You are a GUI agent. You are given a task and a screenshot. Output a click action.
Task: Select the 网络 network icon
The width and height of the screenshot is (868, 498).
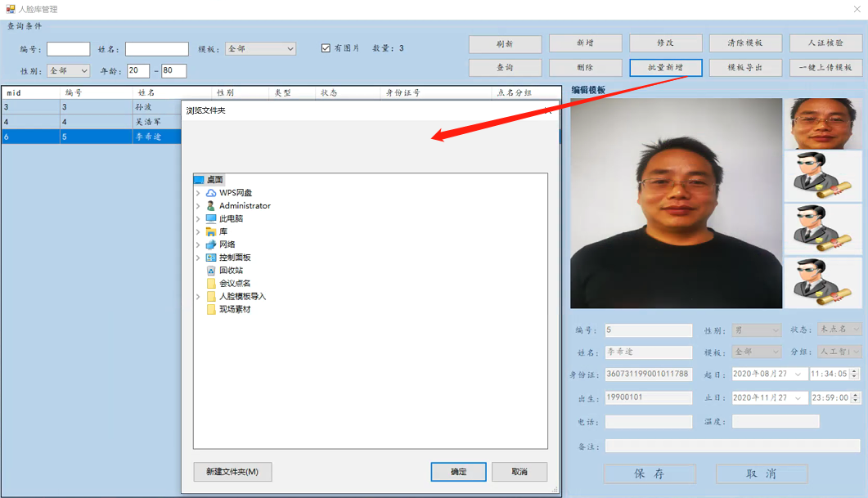click(x=211, y=245)
